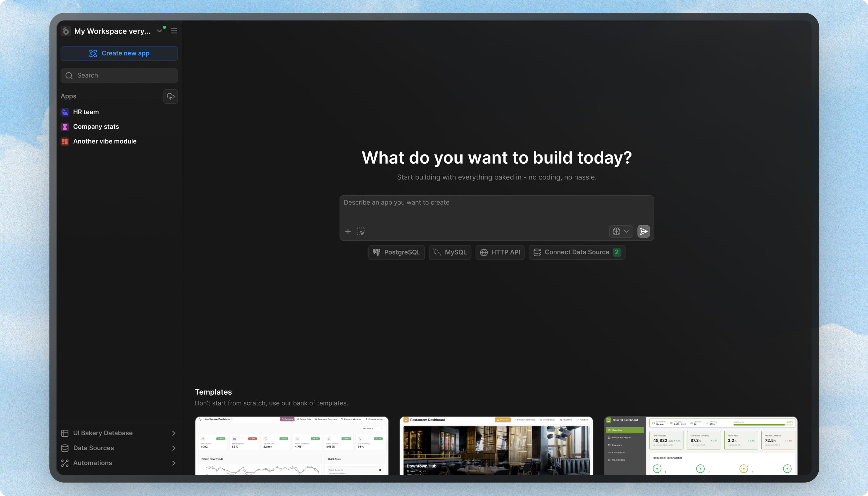Click the PostgreSQL data source button
868x496 pixels.
click(x=396, y=252)
